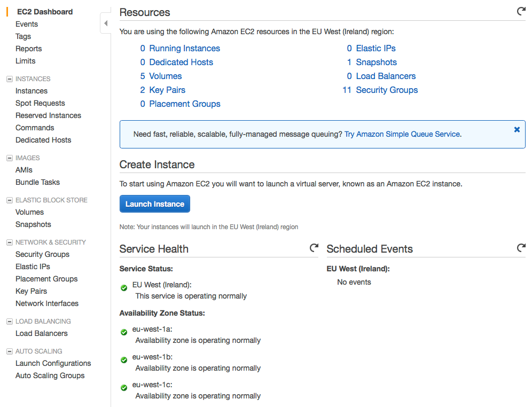Open Events page in sidebar
The width and height of the screenshot is (532, 407).
pyautogui.click(x=27, y=24)
